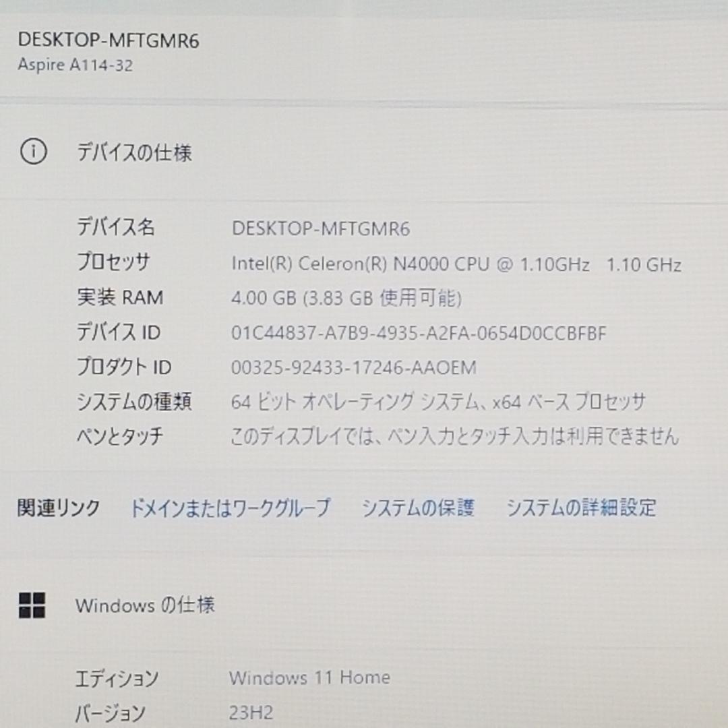Open the システムの詳細設定 link
This screenshot has width=728, height=728.
pos(582,508)
